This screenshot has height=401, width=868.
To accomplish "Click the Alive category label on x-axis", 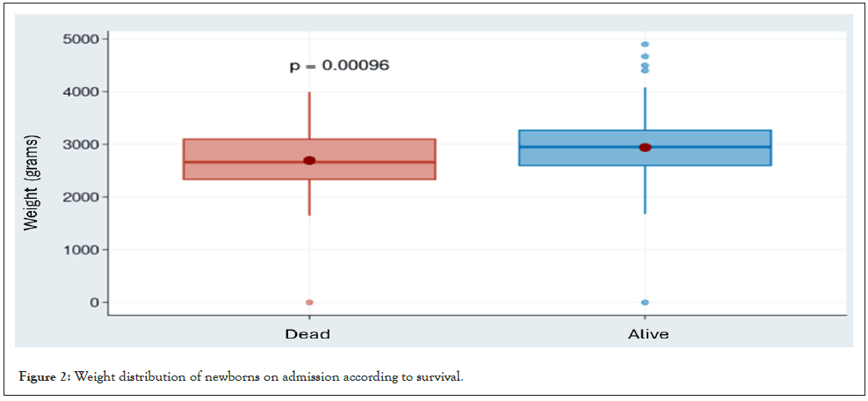I will pyautogui.click(x=648, y=334).
